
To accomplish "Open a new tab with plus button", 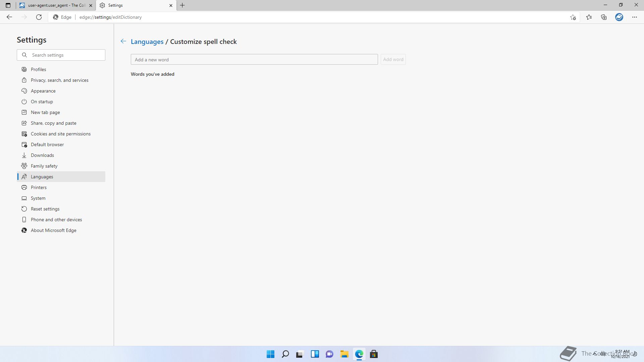I will 182,5.
